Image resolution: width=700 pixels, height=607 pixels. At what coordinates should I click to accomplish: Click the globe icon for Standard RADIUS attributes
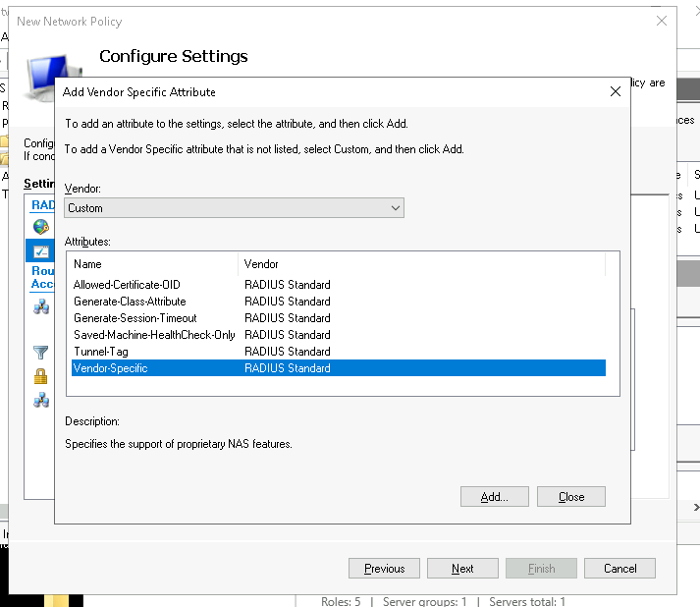(40, 227)
